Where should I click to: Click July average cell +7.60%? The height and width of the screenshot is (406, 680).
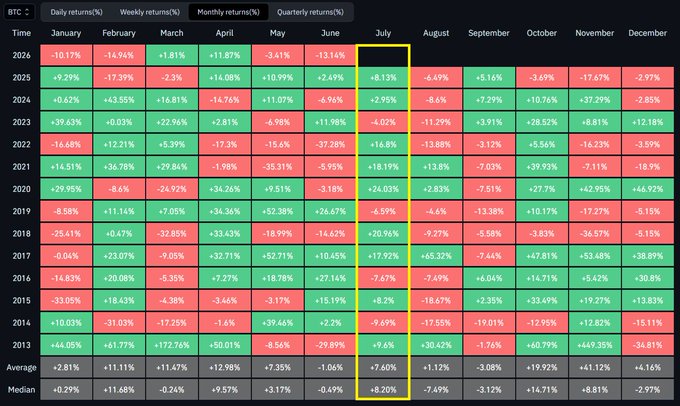(x=383, y=367)
